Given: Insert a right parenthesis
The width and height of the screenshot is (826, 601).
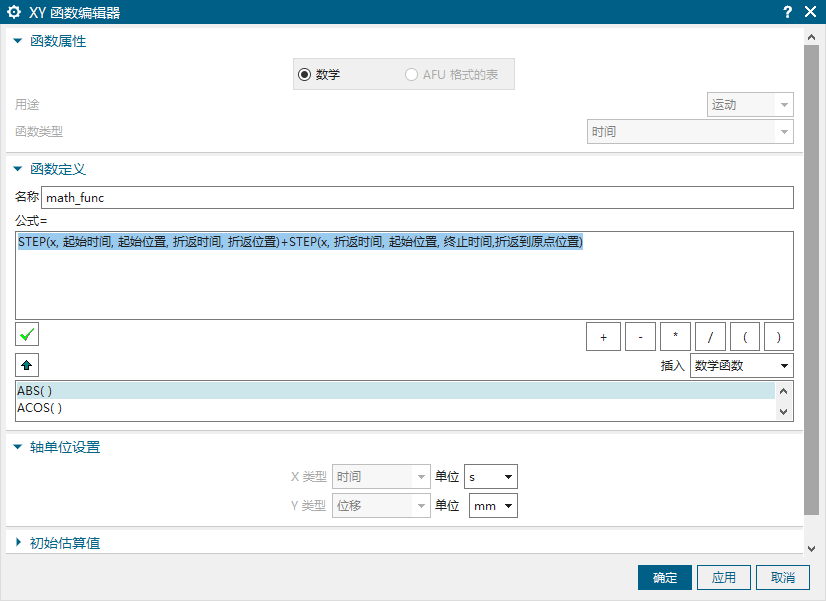Looking at the screenshot, I should click(778, 337).
